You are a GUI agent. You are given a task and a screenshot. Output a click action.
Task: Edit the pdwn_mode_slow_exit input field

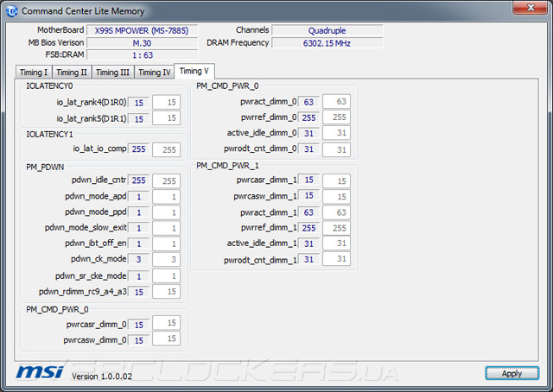(x=167, y=228)
